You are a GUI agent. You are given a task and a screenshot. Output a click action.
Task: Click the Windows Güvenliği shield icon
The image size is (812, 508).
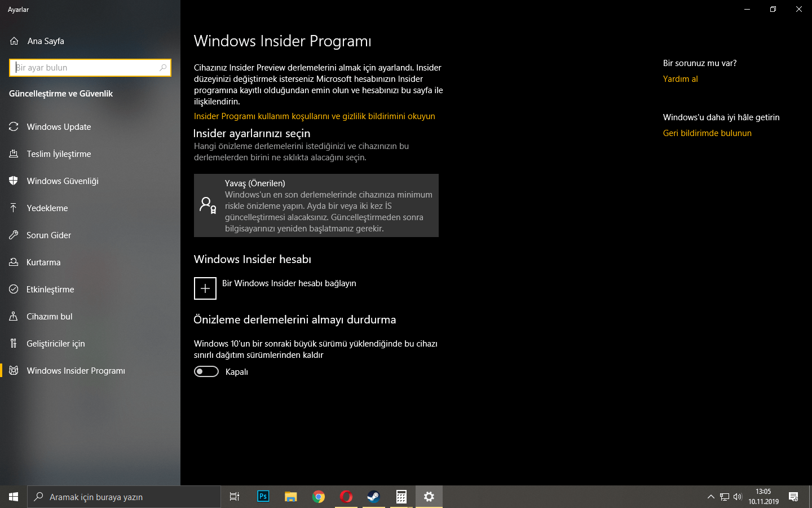click(x=14, y=181)
